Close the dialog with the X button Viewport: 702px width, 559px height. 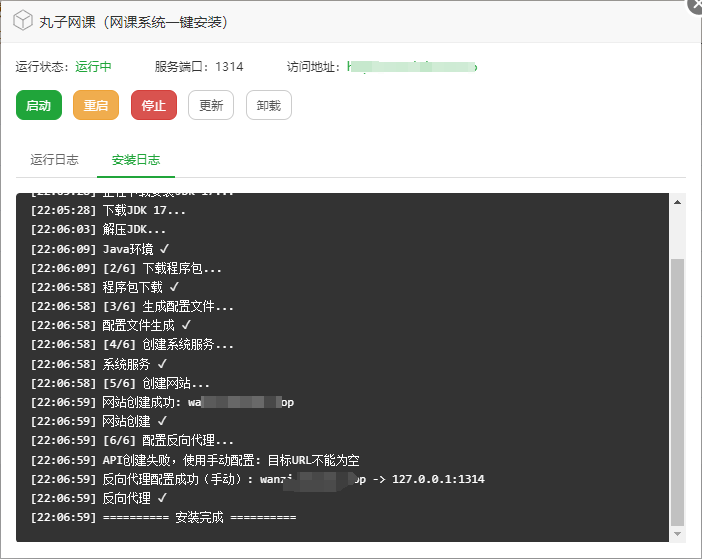696,6
